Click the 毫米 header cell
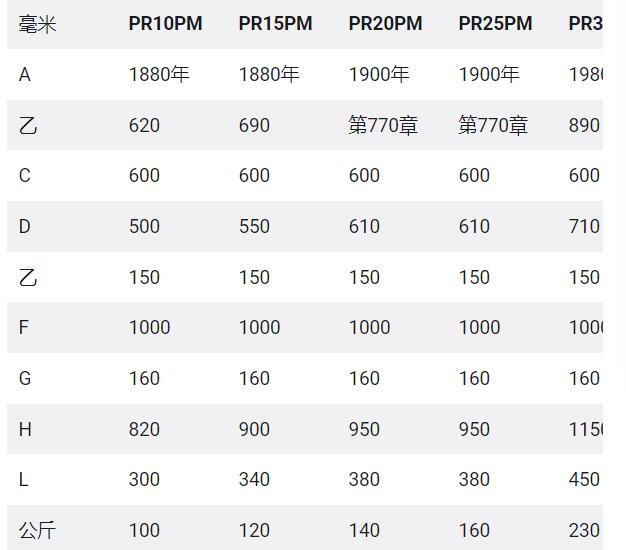This screenshot has width=626, height=550. pos(38,24)
